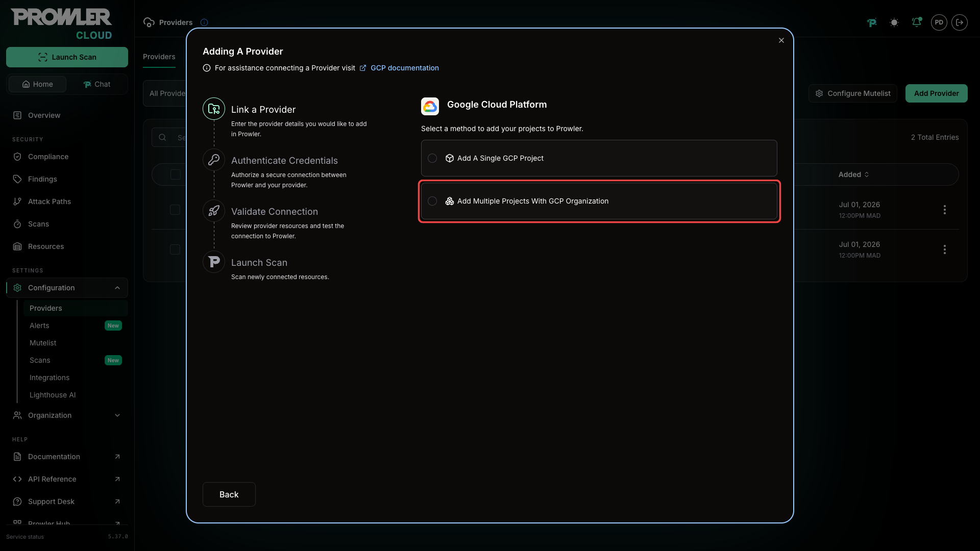Select Add Multiple Projects With GCP Organization radio
This screenshot has height=551, width=980.
432,201
